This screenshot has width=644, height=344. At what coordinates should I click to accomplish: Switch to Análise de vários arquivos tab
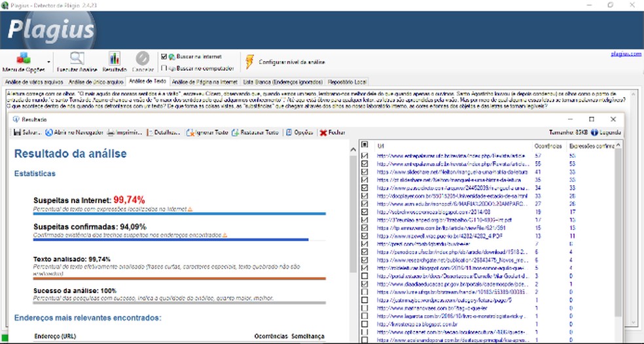[34, 82]
